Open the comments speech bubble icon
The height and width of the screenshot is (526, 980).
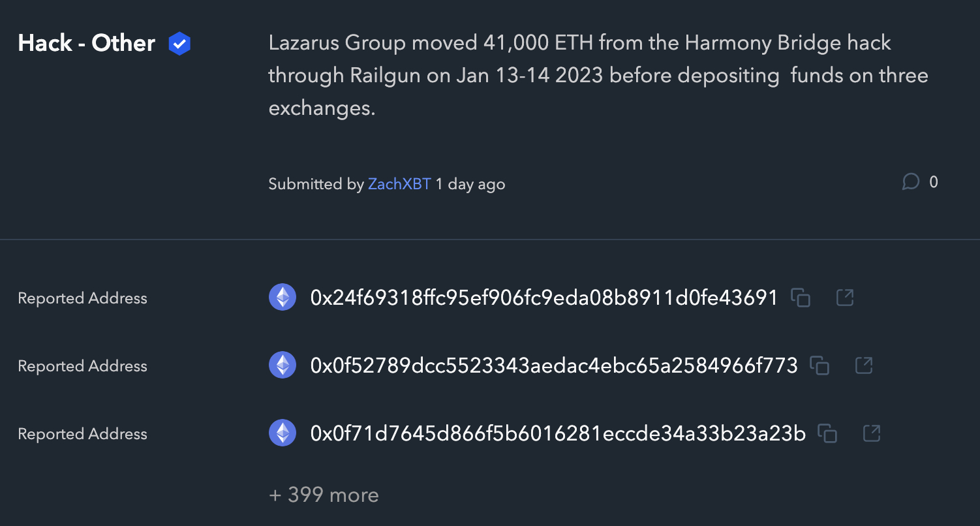(910, 182)
